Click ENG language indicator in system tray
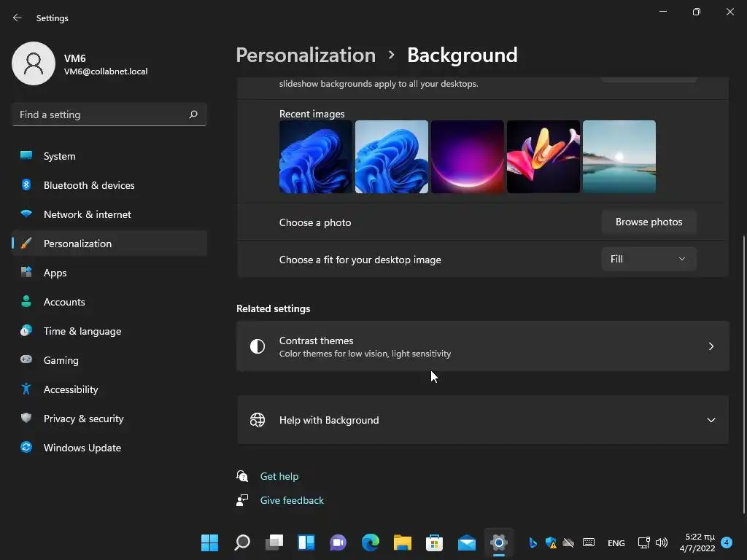Viewport: 747px width, 560px height. (616, 542)
